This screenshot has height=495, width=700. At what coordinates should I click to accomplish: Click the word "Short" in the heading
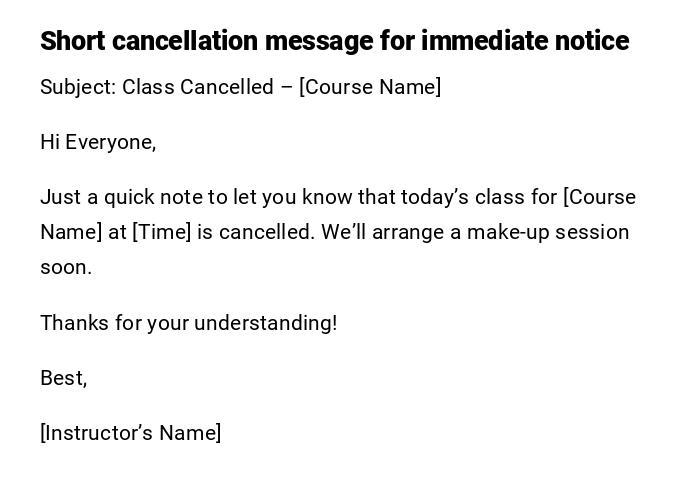73,41
